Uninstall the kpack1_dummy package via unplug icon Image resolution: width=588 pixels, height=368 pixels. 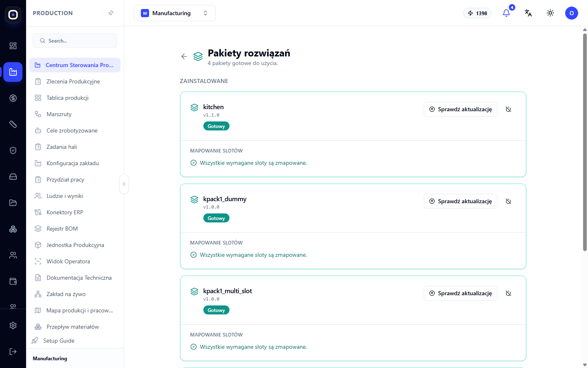click(x=508, y=201)
